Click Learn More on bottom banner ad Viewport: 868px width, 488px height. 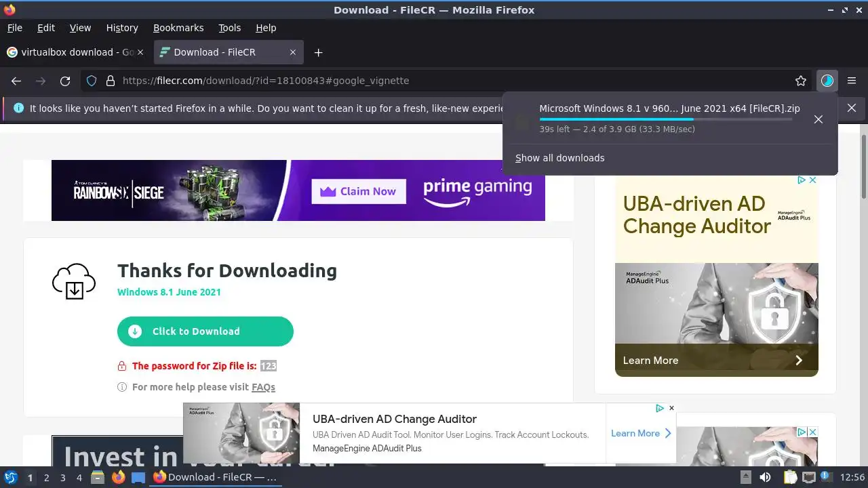point(641,433)
